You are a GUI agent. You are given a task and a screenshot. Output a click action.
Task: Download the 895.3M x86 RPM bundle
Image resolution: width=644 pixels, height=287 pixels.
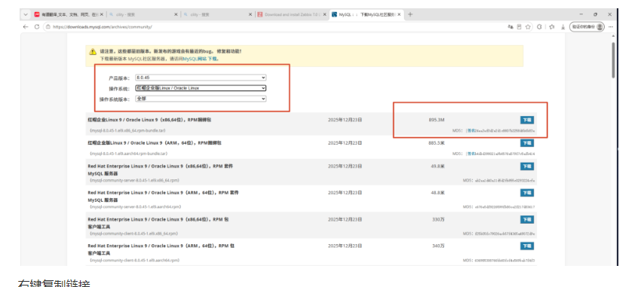[x=527, y=120]
